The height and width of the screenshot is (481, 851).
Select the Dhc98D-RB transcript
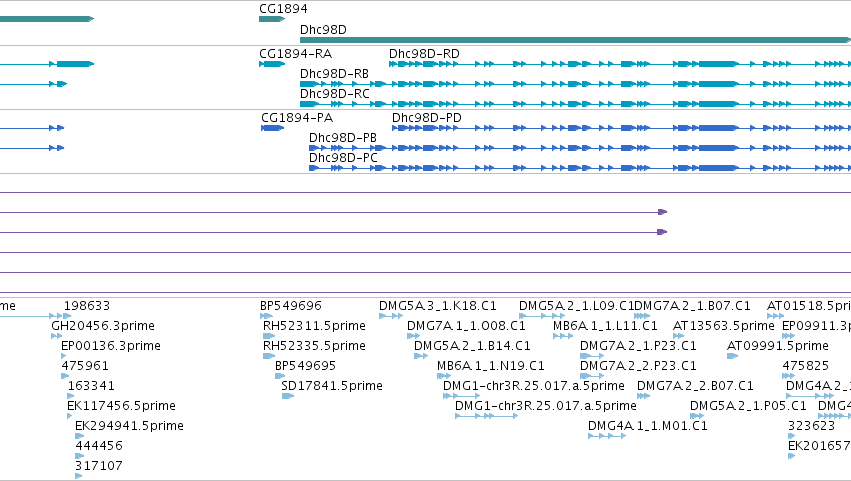(575, 84)
